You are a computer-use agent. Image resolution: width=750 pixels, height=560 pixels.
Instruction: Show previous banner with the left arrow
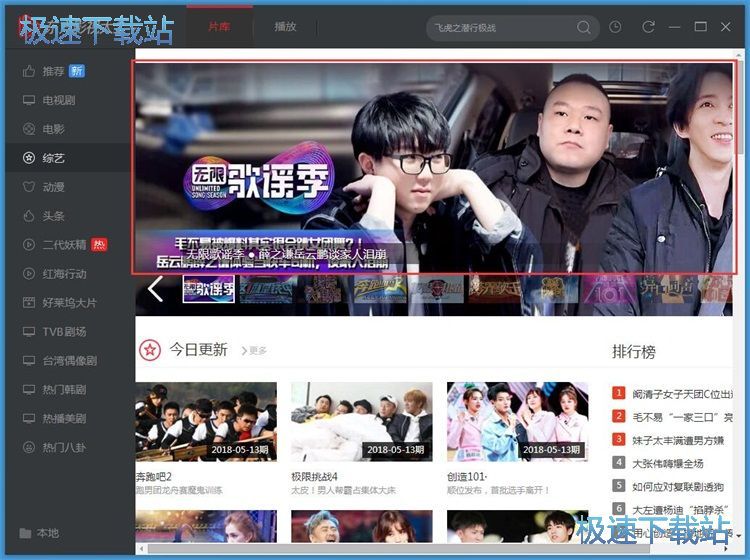click(x=155, y=289)
